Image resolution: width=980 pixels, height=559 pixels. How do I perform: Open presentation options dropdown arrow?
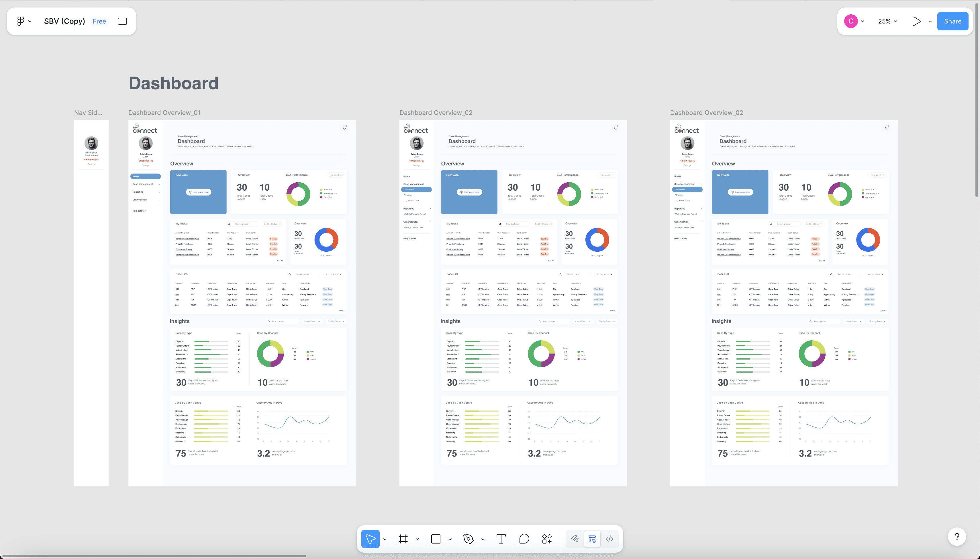click(x=930, y=21)
